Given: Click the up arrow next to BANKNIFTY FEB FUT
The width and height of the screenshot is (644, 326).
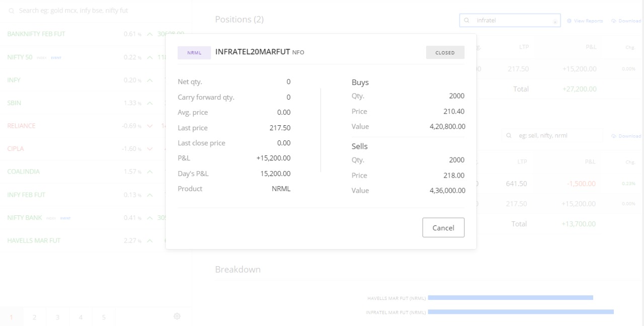Looking at the screenshot, I should point(149,34).
